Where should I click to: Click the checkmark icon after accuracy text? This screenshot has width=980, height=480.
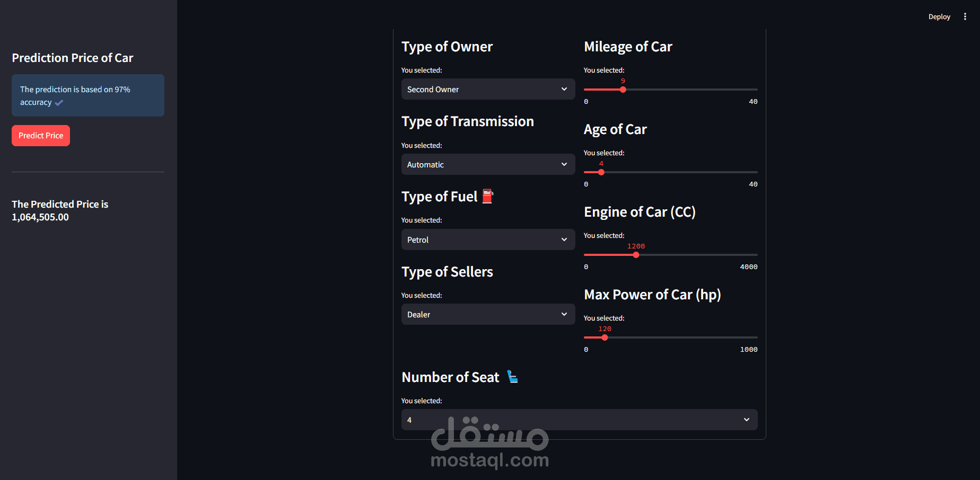pos(59,103)
